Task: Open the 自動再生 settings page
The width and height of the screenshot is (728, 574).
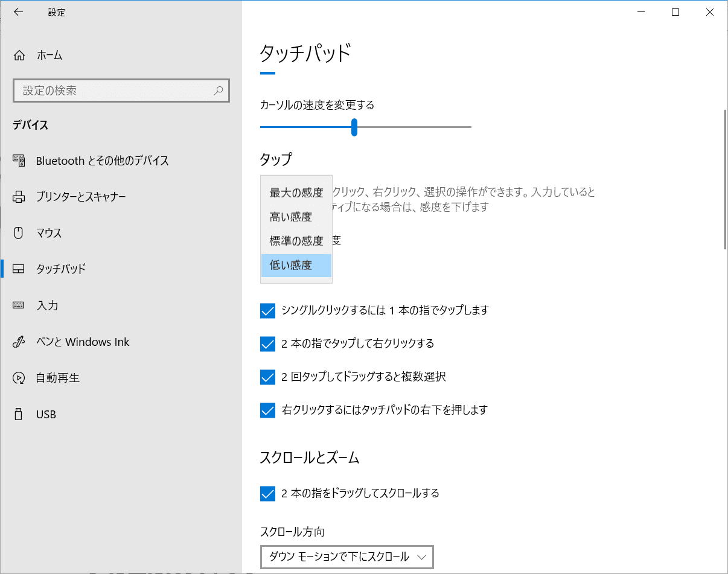Action: pos(57,378)
